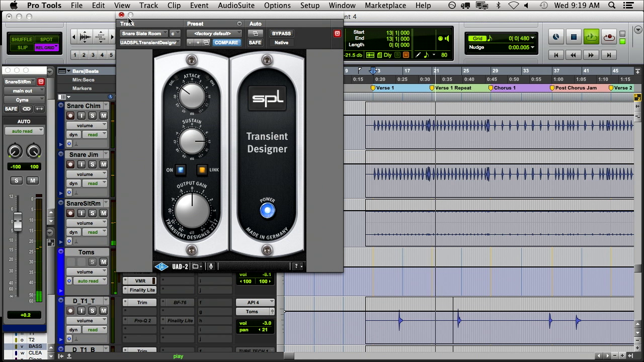Select Rel Grid edit mode
644x362 pixels.
[46, 48]
